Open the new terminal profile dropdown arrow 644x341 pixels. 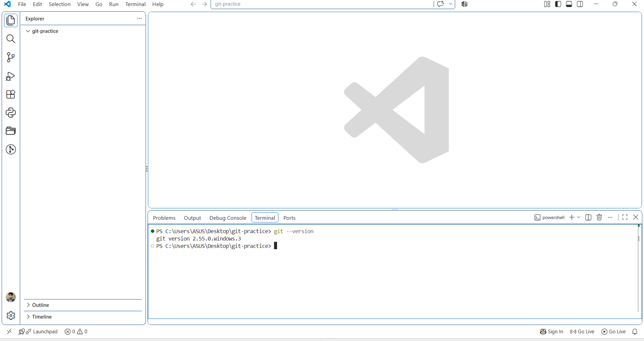pyautogui.click(x=579, y=217)
